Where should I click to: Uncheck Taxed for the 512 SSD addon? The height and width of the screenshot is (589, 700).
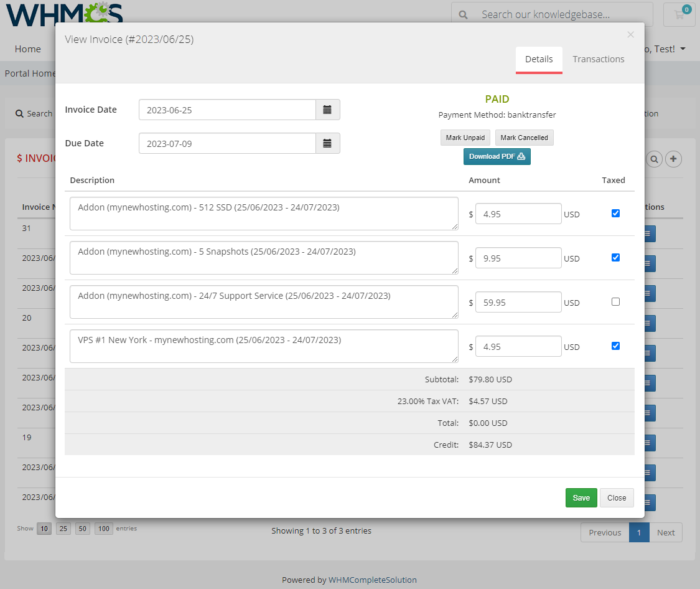pyautogui.click(x=615, y=213)
